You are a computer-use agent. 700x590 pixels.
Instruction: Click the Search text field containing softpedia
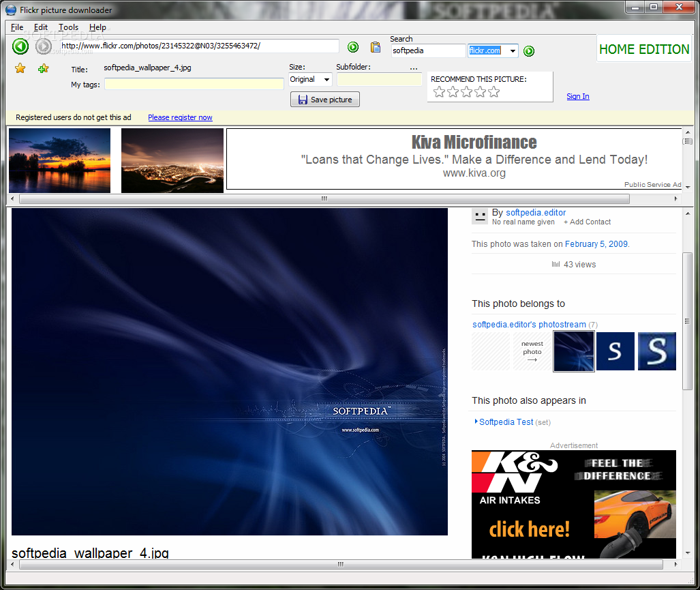[428, 50]
